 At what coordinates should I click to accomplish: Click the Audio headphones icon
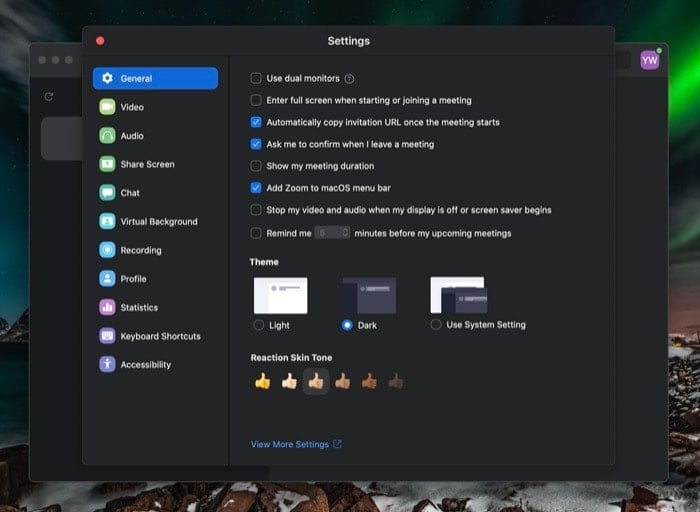click(107, 136)
